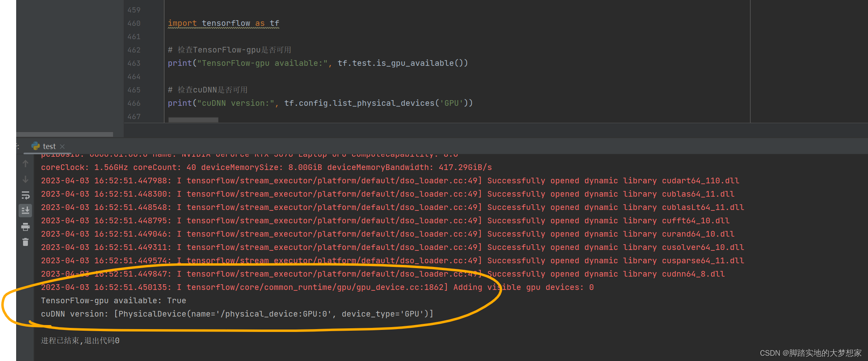Click the Up the Stack Trace arrow
Image resolution: width=868 pixels, height=361 pixels.
25,164
